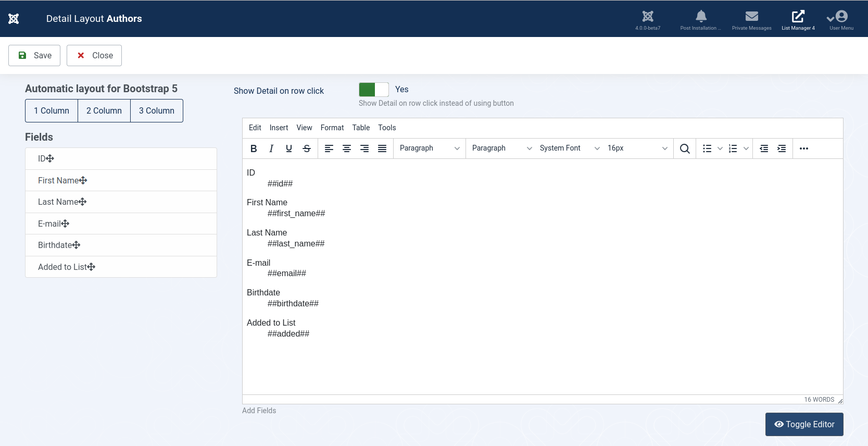Click the ##birthdate## placeholder text
Image resolution: width=868 pixels, height=446 pixels.
pos(293,303)
